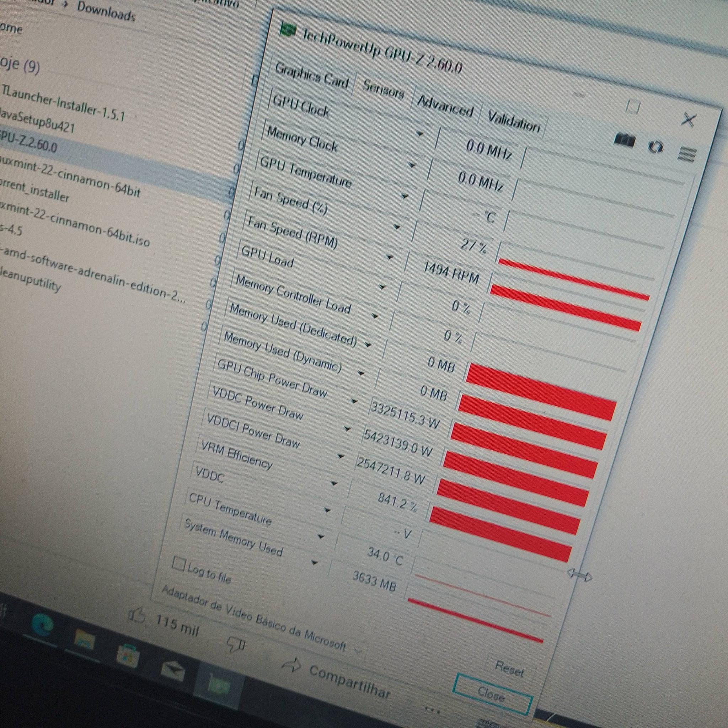The image size is (728, 728).
Task: Open the Memory Used (Dynamic) dropdown
Action: [361, 374]
